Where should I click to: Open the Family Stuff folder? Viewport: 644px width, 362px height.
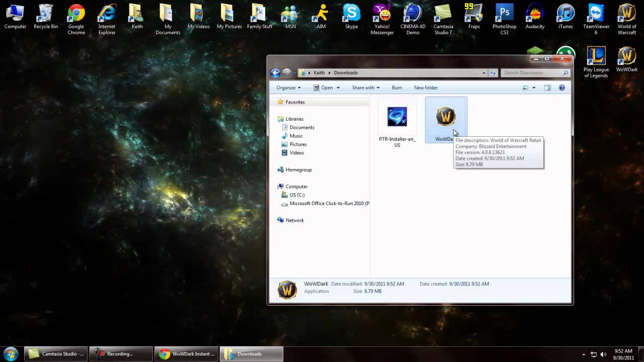[260, 17]
